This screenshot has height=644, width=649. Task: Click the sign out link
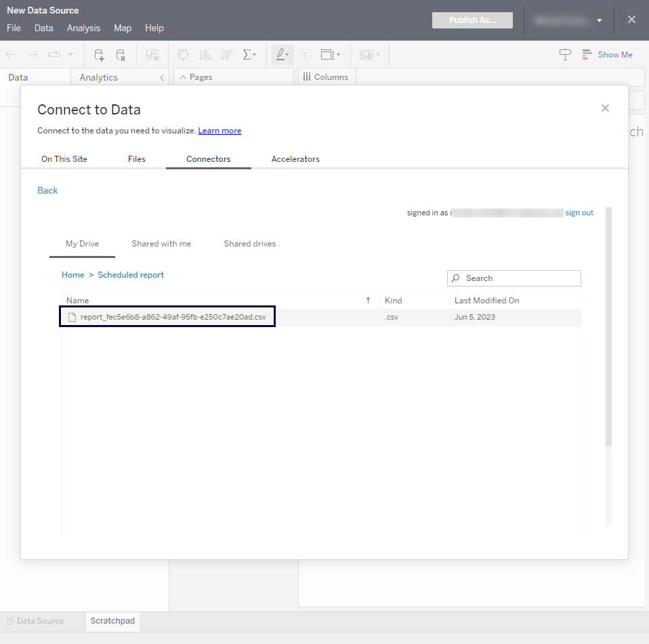point(579,213)
